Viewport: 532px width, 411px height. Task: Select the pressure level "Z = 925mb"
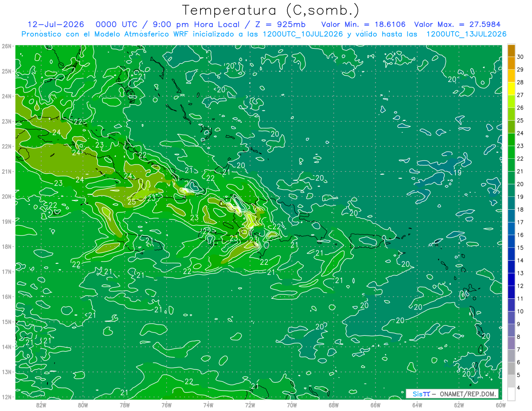tap(279, 24)
